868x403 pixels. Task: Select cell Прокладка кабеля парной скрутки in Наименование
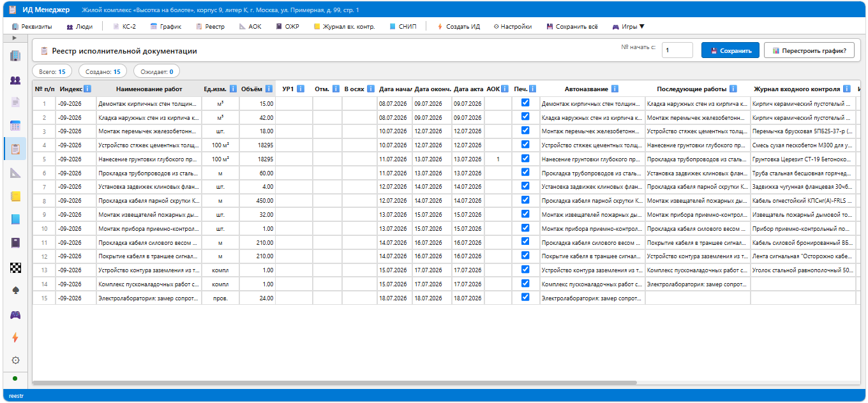click(149, 200)
